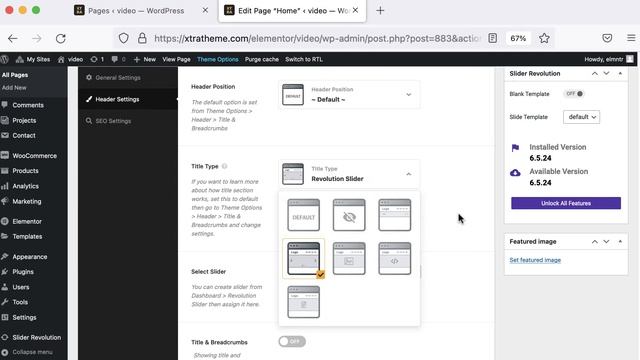Move Slider Revolution panel up
The width and height of the screenshot is (640, 360).
point(595,73)
